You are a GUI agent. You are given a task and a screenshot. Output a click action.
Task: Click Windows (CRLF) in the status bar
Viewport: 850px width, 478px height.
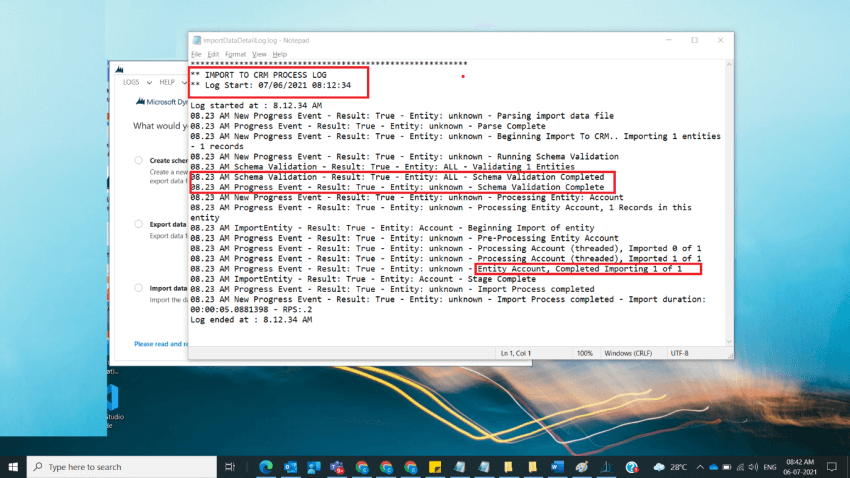pyautogui.click(x=628, y=353)
